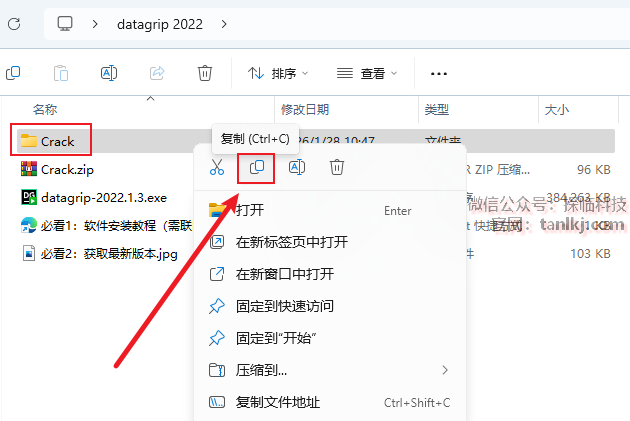The height and width of the screenshot is (421, 630).
Task: Sort by the 名称 column header
Action: point(45,109)
